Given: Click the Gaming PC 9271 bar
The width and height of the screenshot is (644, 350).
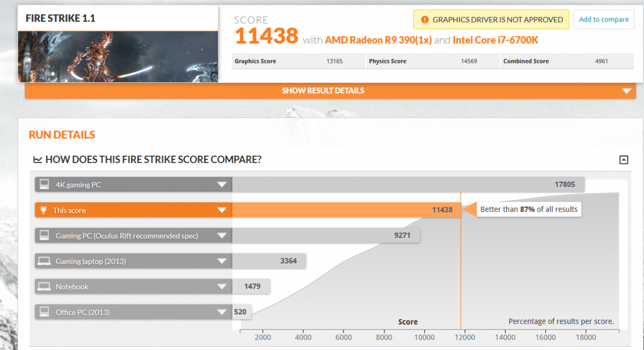Looking at the screenshot, I should click(x=326, y=236).
